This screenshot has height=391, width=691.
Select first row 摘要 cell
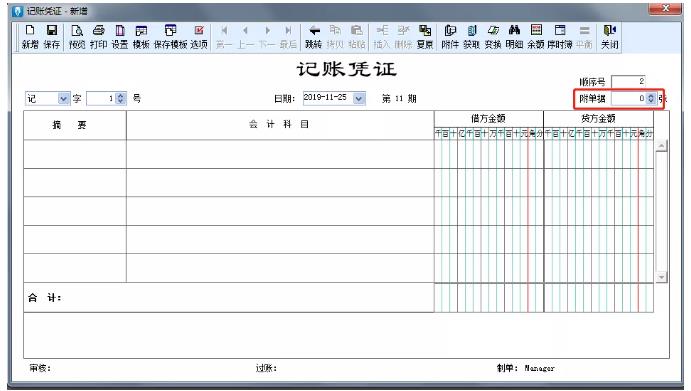[75, 154]
